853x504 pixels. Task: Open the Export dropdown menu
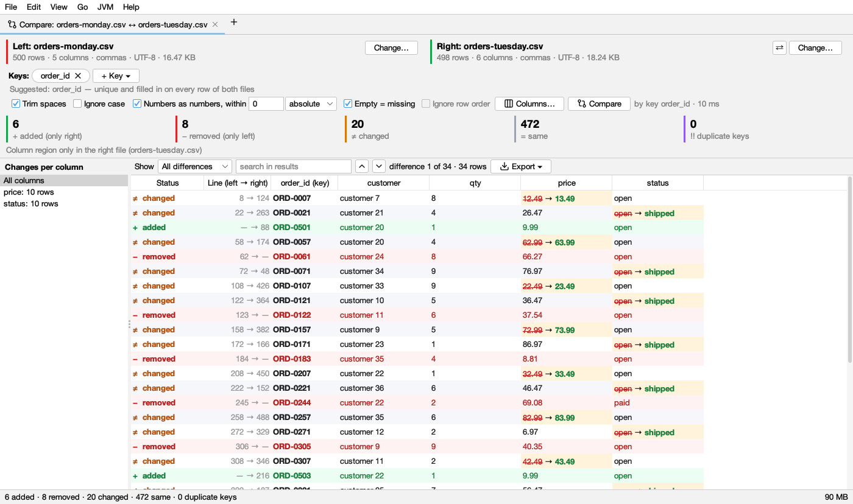pyautogui.click(x=521, y=166)
